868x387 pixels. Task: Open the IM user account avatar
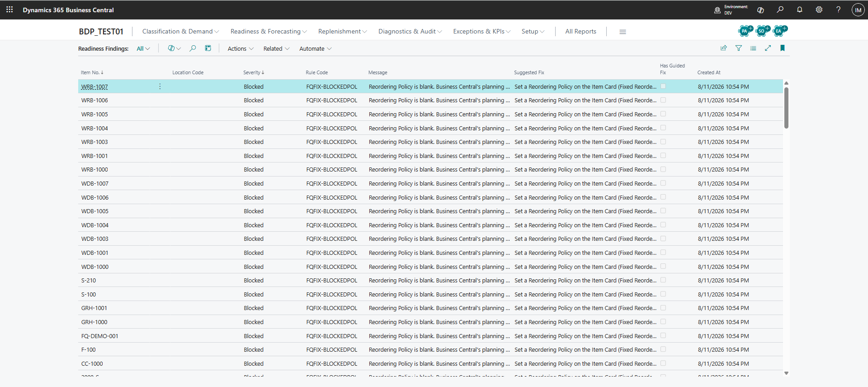coord(858,10)
